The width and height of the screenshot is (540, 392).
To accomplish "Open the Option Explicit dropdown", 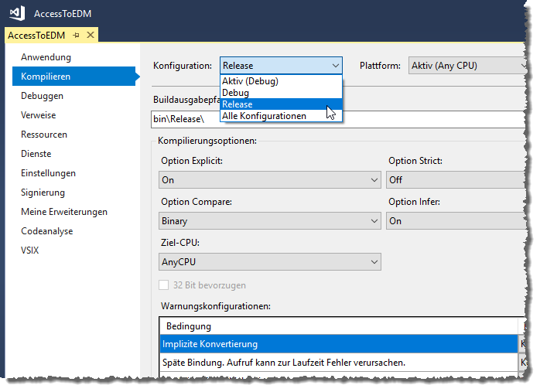I will coord(268,180).
